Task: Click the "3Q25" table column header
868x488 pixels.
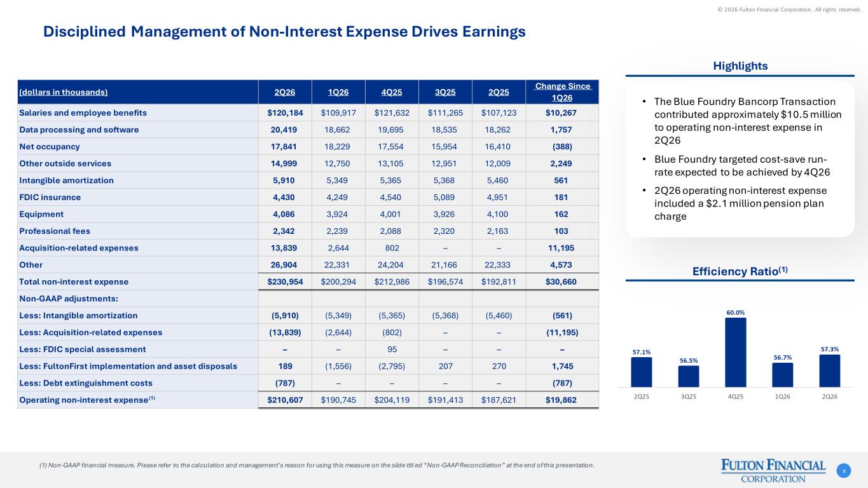Action: (445, 91)
